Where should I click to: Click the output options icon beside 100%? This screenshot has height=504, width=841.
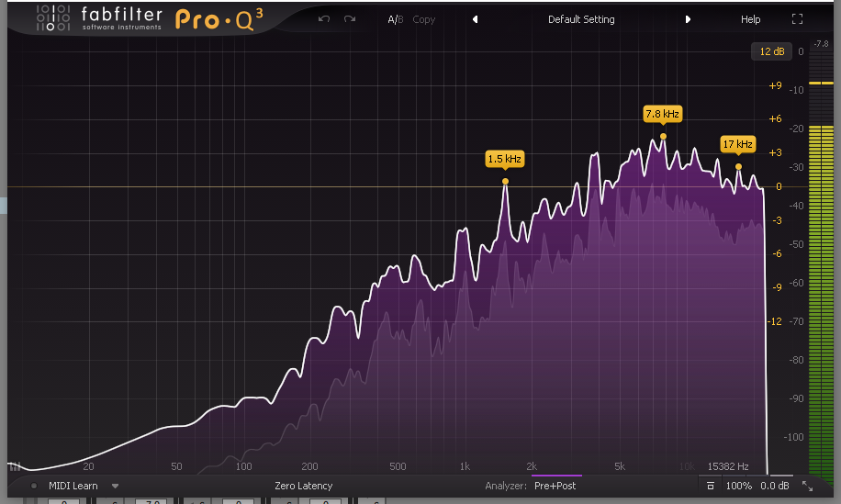point(710,486)
